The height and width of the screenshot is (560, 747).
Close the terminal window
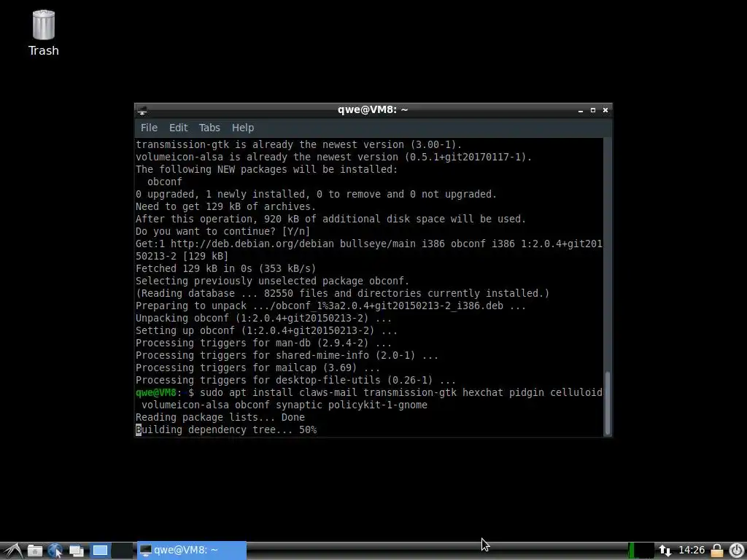605,110
